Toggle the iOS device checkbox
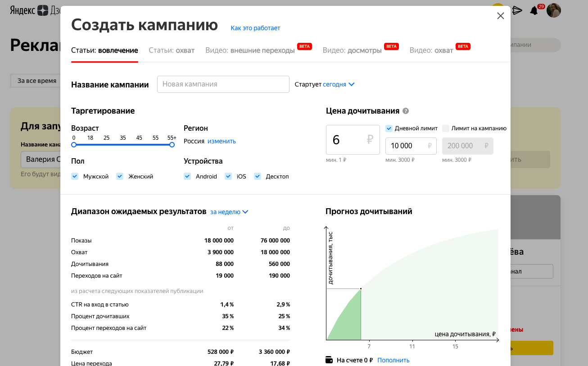Screen dimensions: 588x366 pyautogui.click(x=228, y=176)
